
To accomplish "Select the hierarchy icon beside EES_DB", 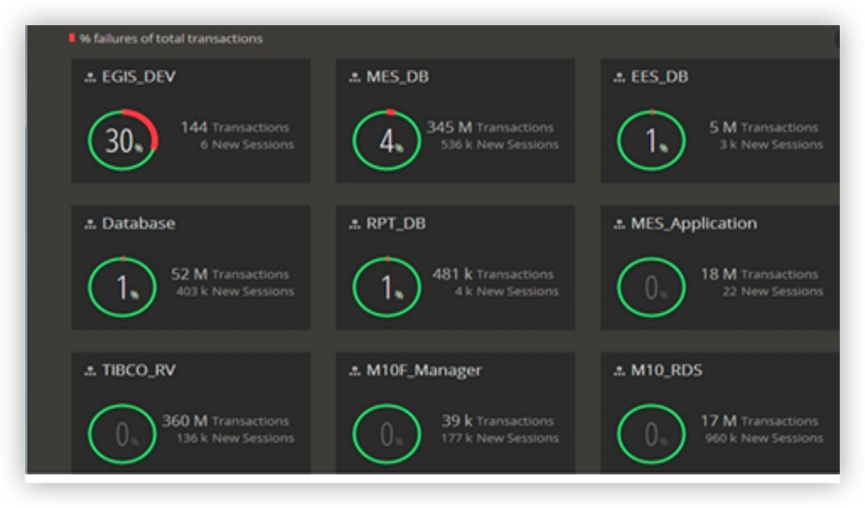I will [x=619, y=78].
